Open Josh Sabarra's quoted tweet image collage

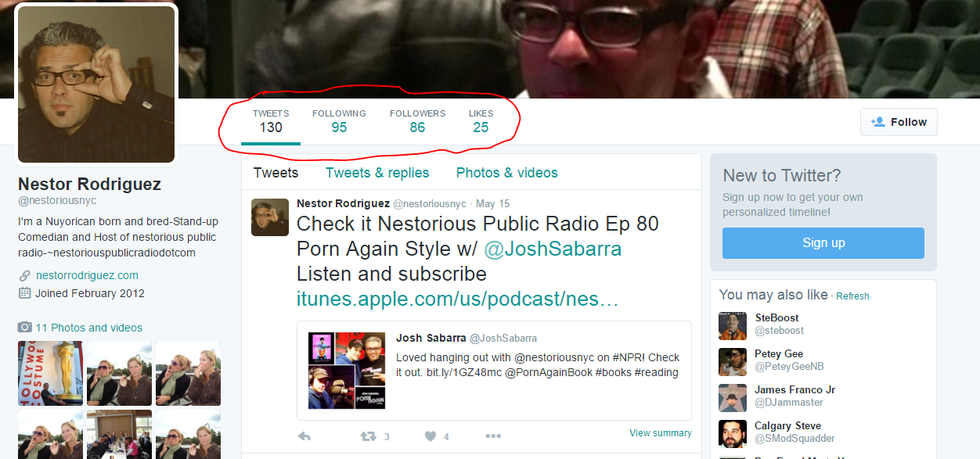click(347, 371)
